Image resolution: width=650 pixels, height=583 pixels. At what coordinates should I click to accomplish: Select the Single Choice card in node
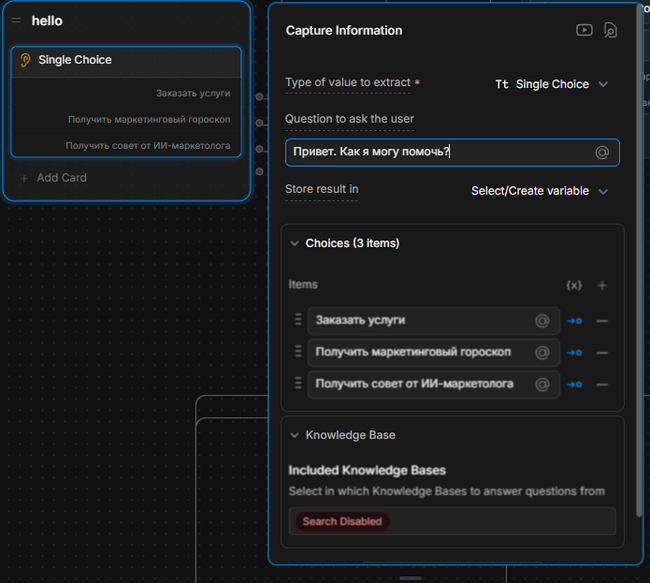tap(126, 61)
